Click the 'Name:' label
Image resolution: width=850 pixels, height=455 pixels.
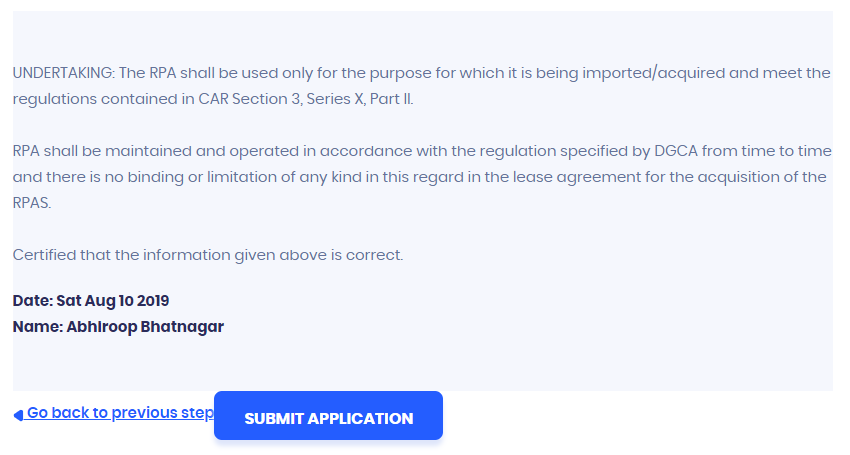[37, 327]
